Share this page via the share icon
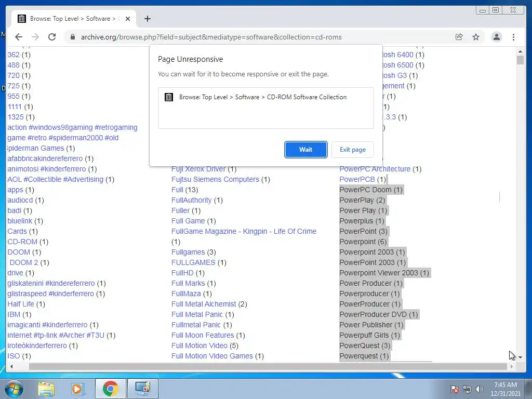Viewport: 532px width, 399px height. coord(459,37)
